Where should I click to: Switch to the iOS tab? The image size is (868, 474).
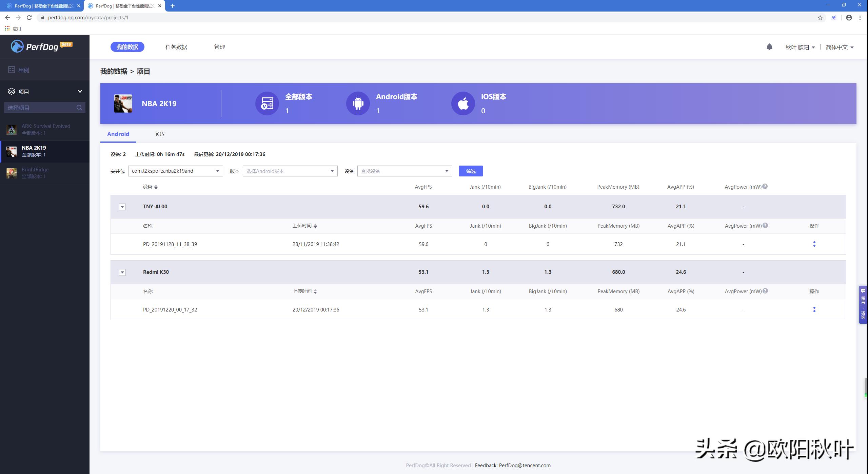tap(160, 134)
